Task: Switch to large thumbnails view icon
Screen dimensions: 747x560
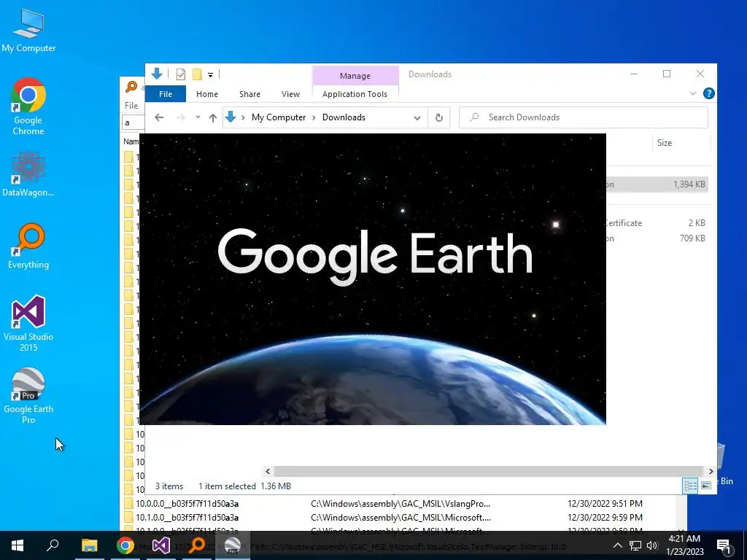Action: coord(706,485)
